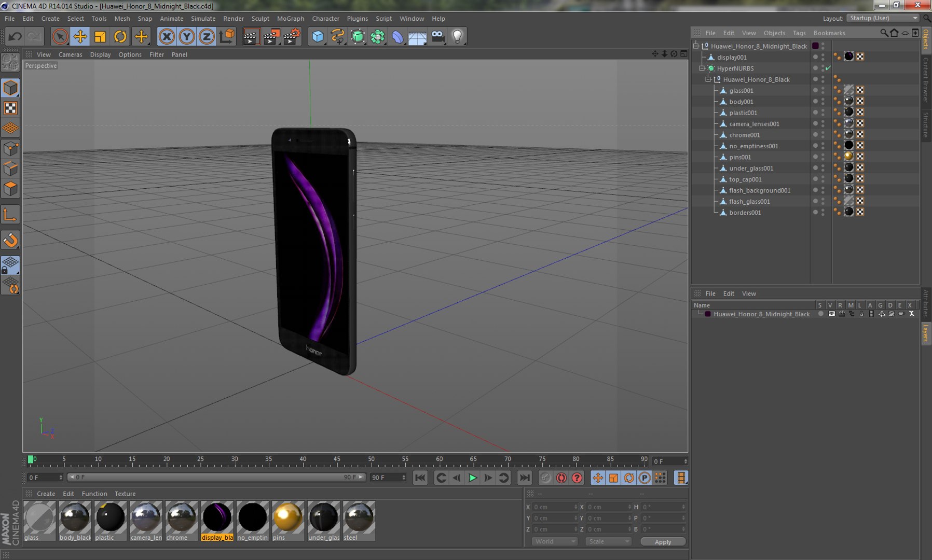Activate the Scale tool
Screen dimensions: 932x560
click(x=100, y=37)
